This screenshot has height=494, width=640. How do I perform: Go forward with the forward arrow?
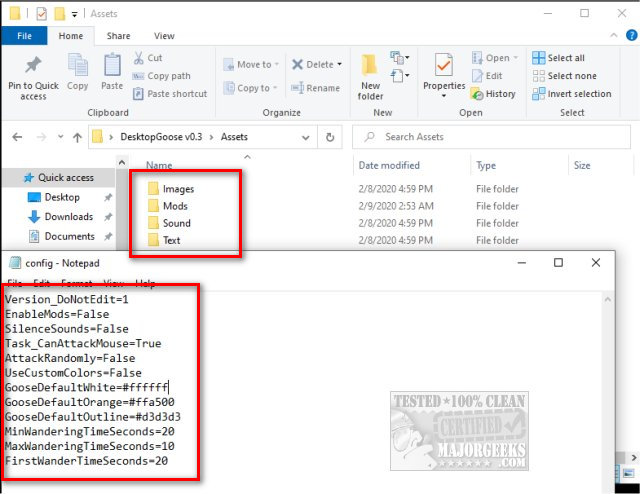41,137
